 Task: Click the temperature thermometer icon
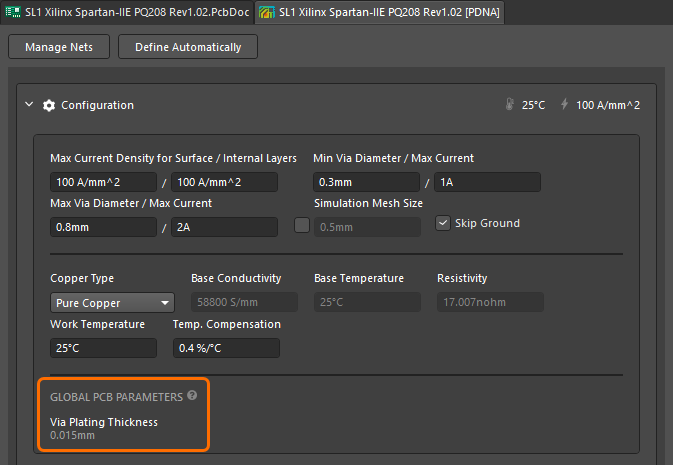point(511,105)
